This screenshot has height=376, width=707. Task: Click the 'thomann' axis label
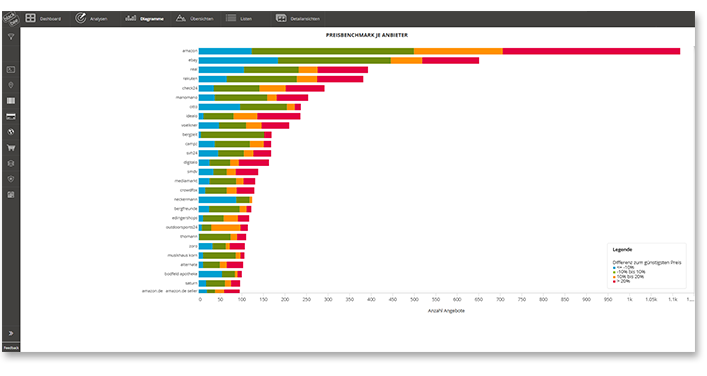[189, 237]
